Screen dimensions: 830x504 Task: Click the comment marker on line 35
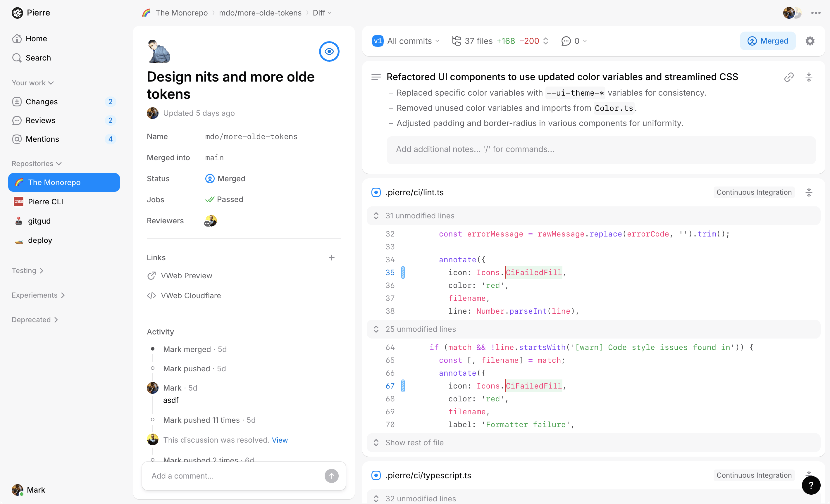pyautogui.click(x=403, y=272)
